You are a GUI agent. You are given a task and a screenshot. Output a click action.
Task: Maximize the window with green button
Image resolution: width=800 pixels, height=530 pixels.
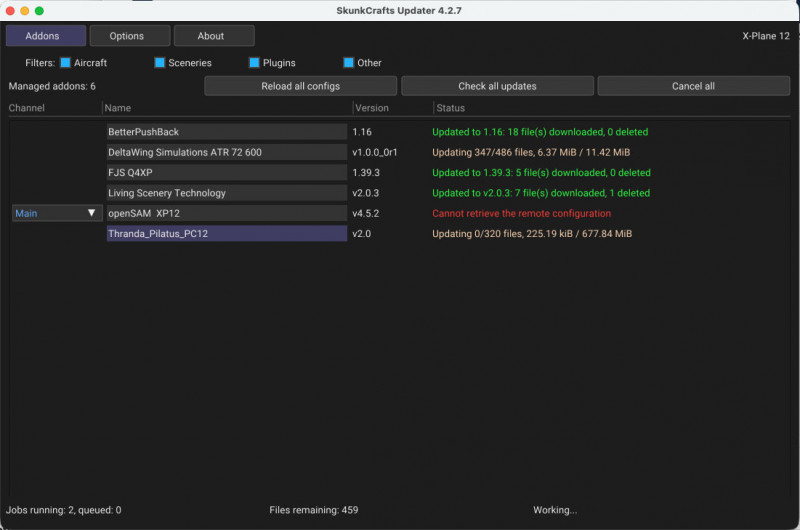tap(39, 11)
